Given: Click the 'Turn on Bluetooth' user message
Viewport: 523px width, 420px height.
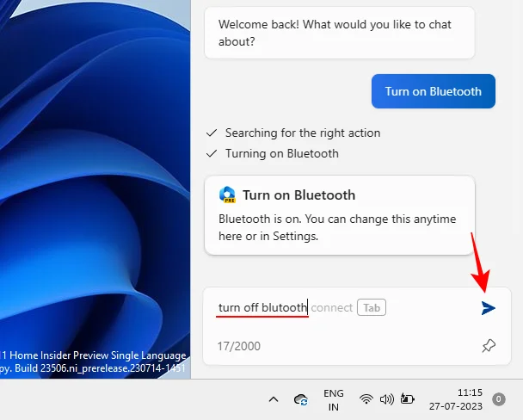Looking at the screenshot, I should (434, 91).
